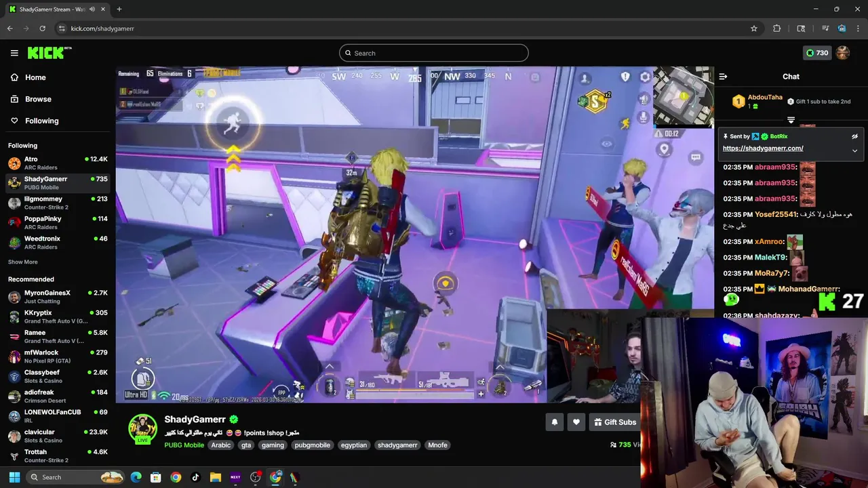This screenshot has width=868, height=488.
Task: Open adiofreak's Crimson Desert channel
Action: click(58, 396)
